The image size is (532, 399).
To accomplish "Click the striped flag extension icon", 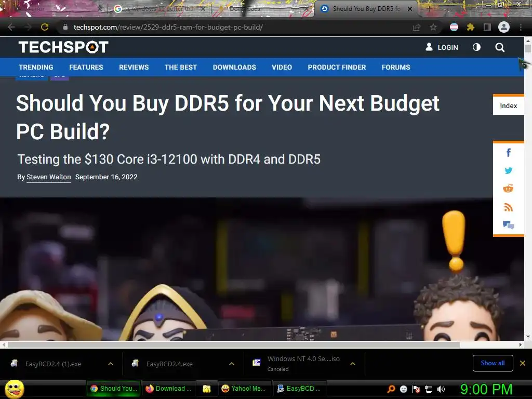I will pos(454,27).
